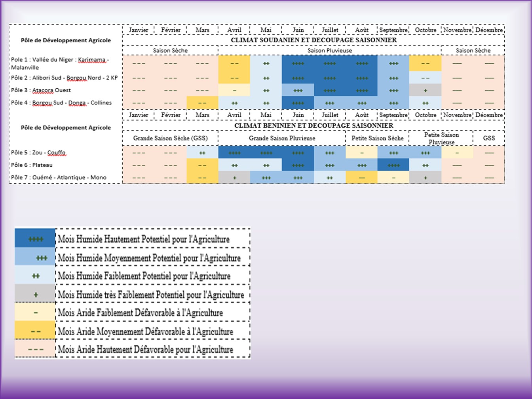This screenshot has height=399, width=532.
Task: Click the Novembre cell in Pôle 5 row
Action: (457, 152)
